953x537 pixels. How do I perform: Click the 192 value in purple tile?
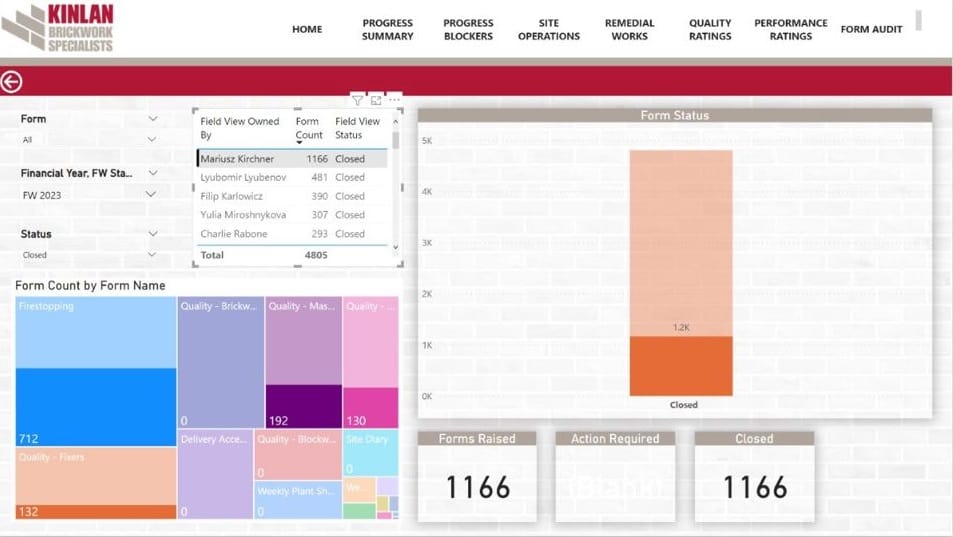[278, 420]
